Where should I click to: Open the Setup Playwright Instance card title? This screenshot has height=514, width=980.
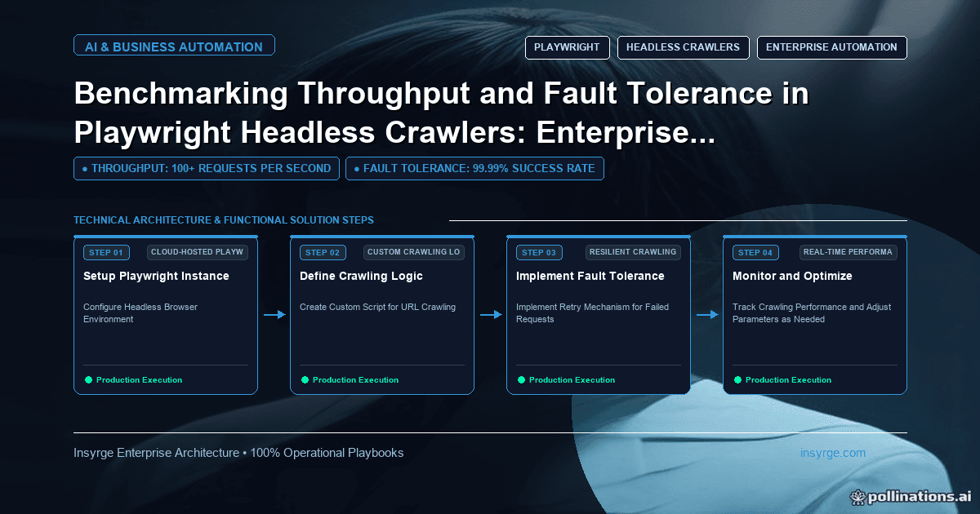(156, 276)
